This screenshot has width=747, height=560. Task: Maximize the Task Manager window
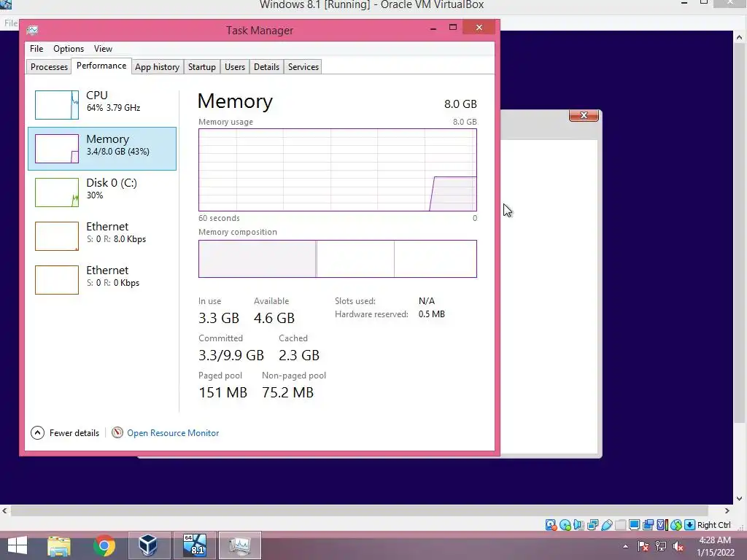point(453,27)
